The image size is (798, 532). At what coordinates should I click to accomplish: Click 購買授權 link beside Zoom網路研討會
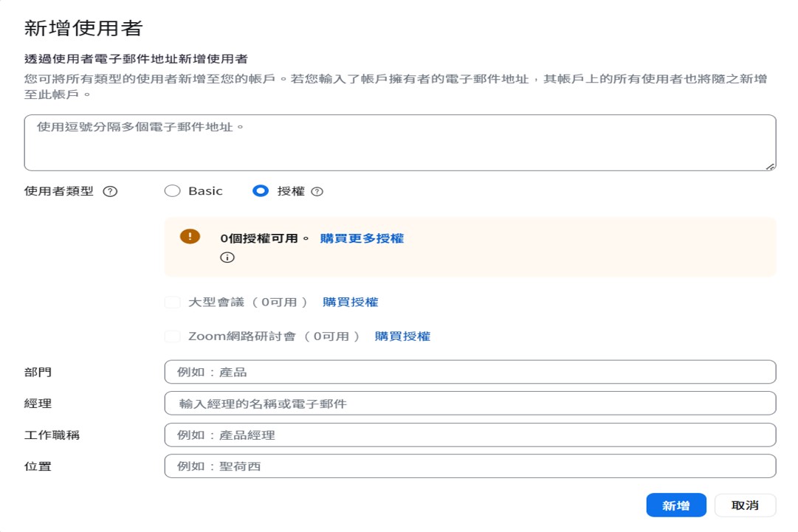click(402, 336)
